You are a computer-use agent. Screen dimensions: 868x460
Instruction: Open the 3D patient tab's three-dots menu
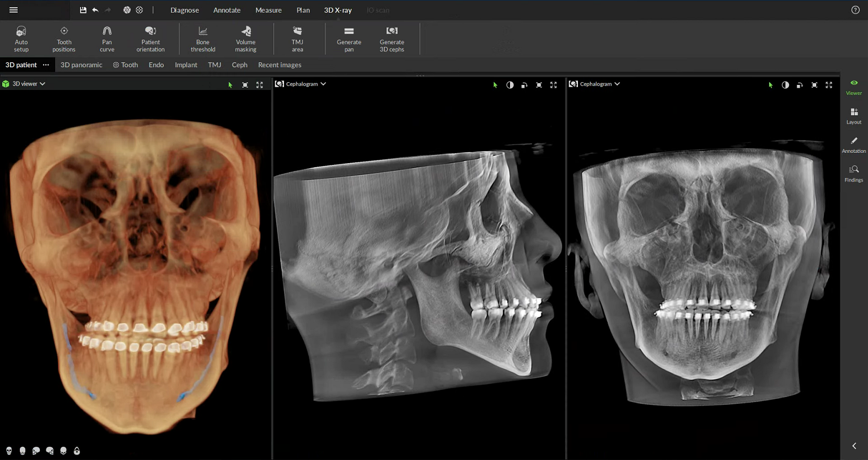click(46, 65)
